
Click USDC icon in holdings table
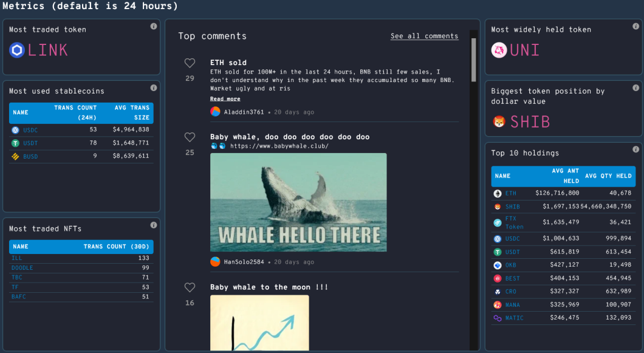coord(498,238)
